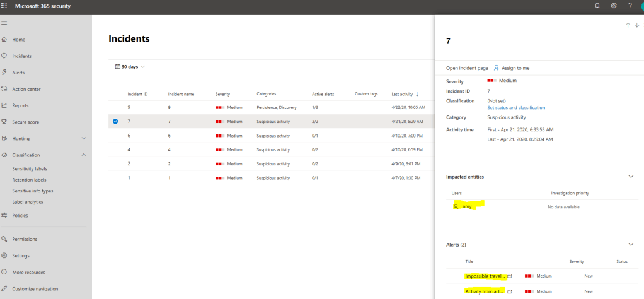The image size is (644, 299).
Task: Click the help question mark icon
Action: [x=630, y=6]
